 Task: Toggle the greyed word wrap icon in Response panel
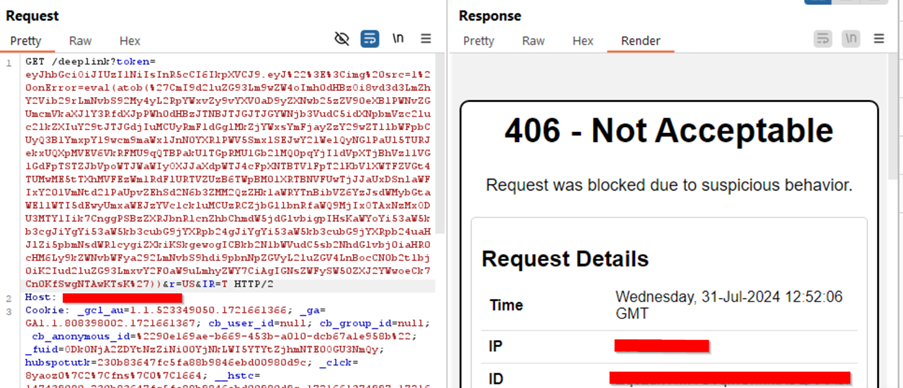pos(823,39)
